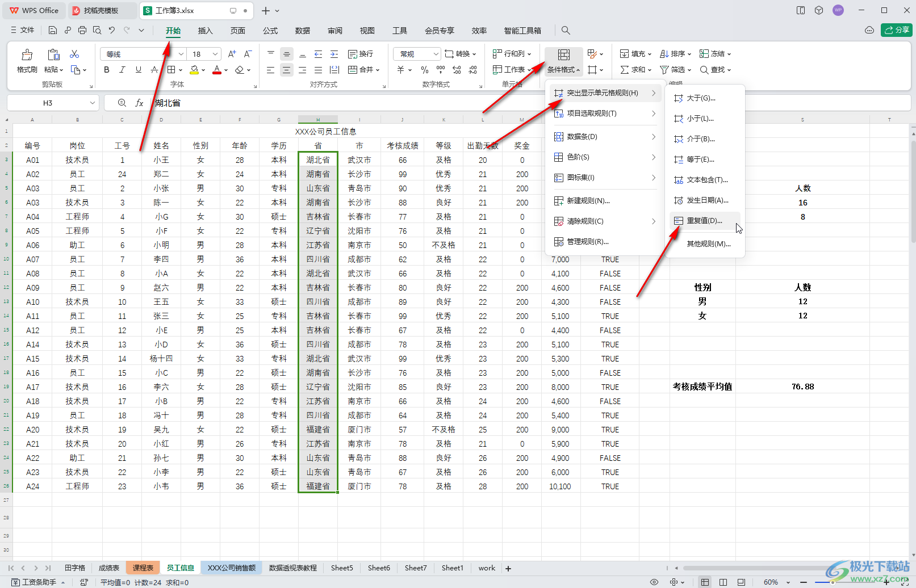Viewport: 916px width, 588px height.
Task: Click the thousands separator (000) icon
Action: [441, 70]
